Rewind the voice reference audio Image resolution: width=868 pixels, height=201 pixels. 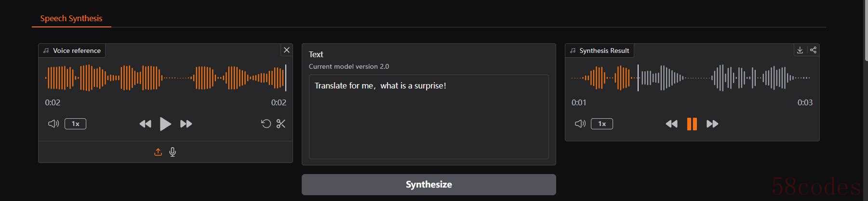[x=145, y=124]
